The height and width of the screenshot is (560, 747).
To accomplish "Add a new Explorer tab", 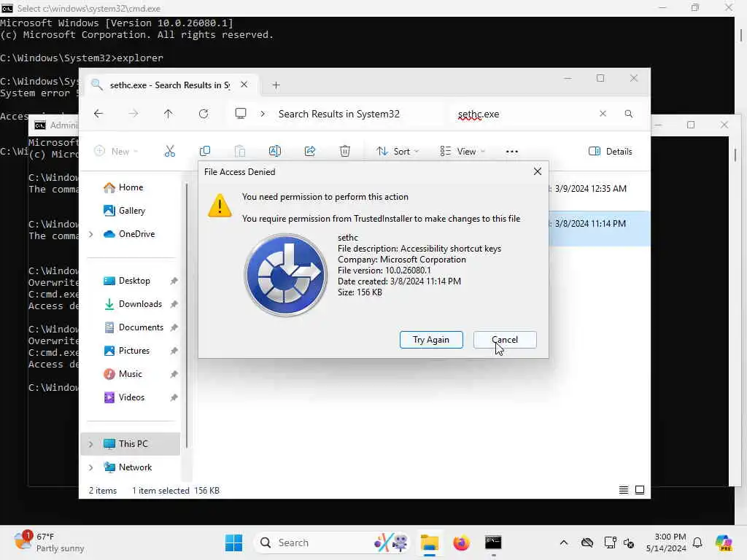I will coord(276,85).
